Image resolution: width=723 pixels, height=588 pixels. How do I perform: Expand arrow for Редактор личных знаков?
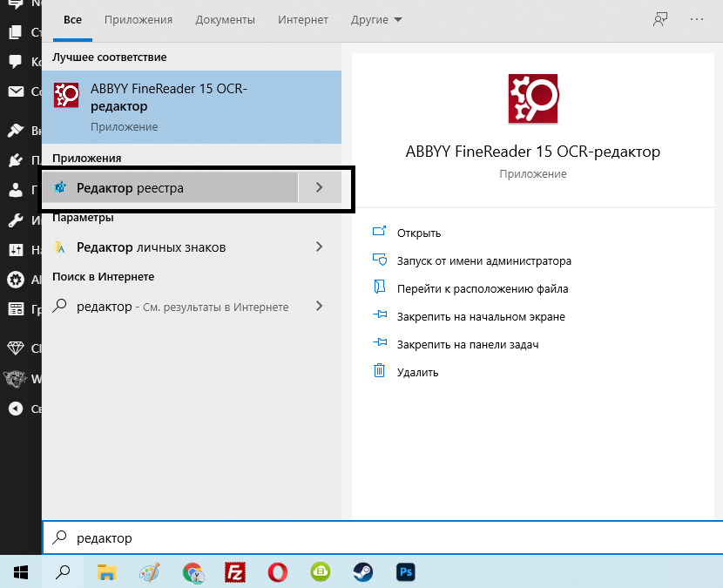tap(319, 247)
